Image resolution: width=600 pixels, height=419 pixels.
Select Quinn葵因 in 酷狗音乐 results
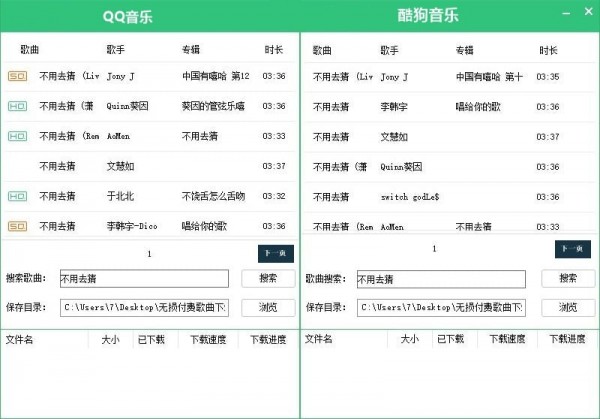(x=401, y=167)
